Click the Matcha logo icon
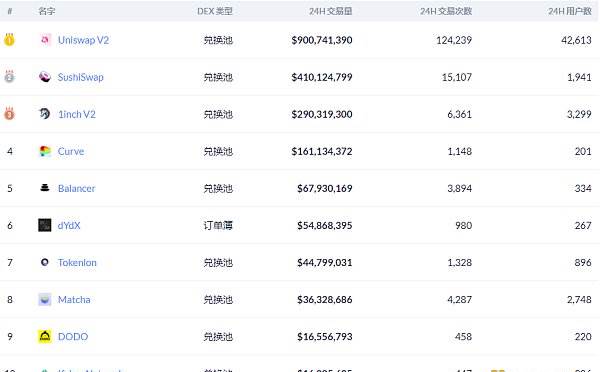Image resolution: width=600 pixels, height=372 pixels. (45, 299)
